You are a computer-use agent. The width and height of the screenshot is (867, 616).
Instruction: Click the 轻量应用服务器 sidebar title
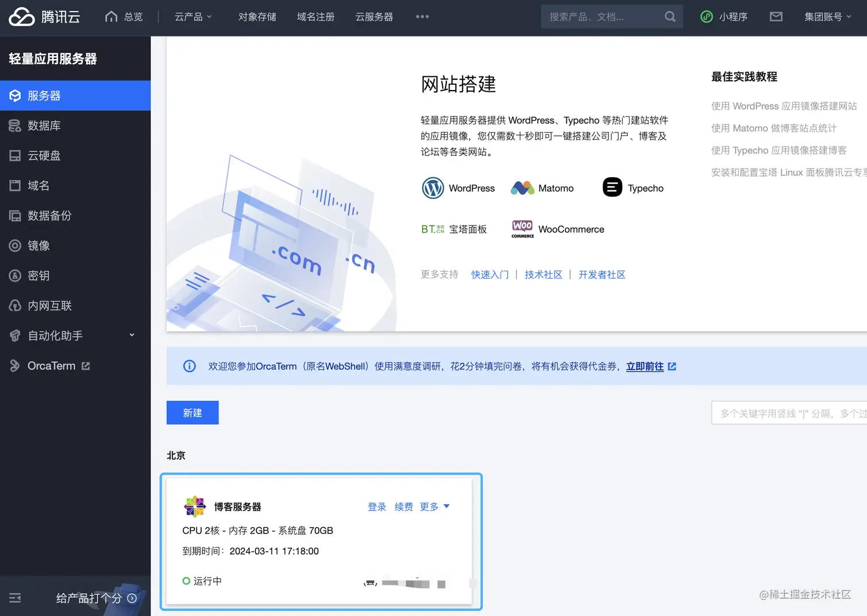click(x=53, y=59)
